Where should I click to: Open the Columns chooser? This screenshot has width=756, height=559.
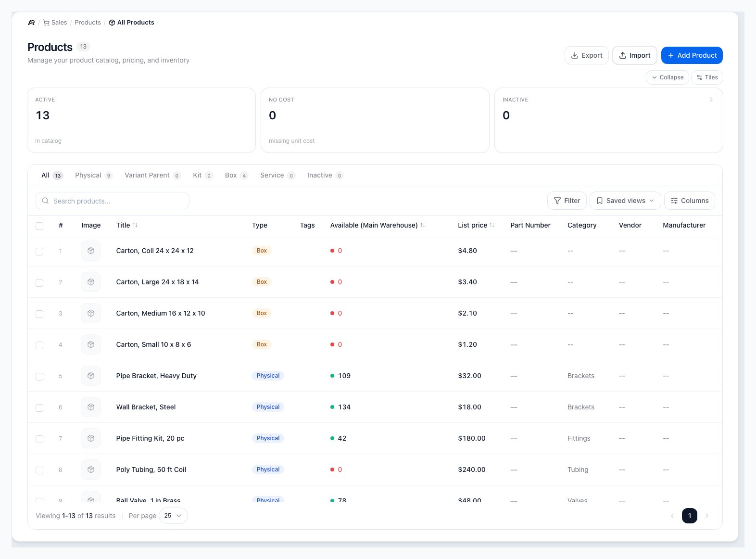(x=690, y=201)
